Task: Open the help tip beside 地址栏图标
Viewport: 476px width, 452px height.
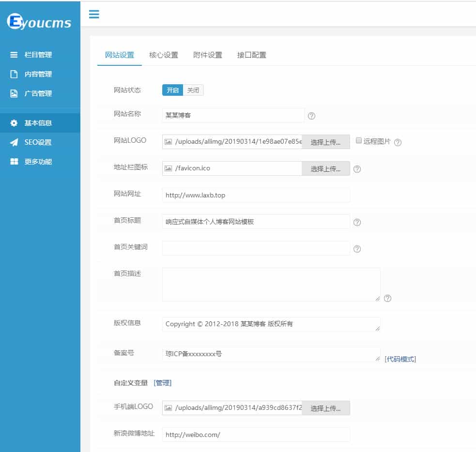Action: click(x=357, y=169)
